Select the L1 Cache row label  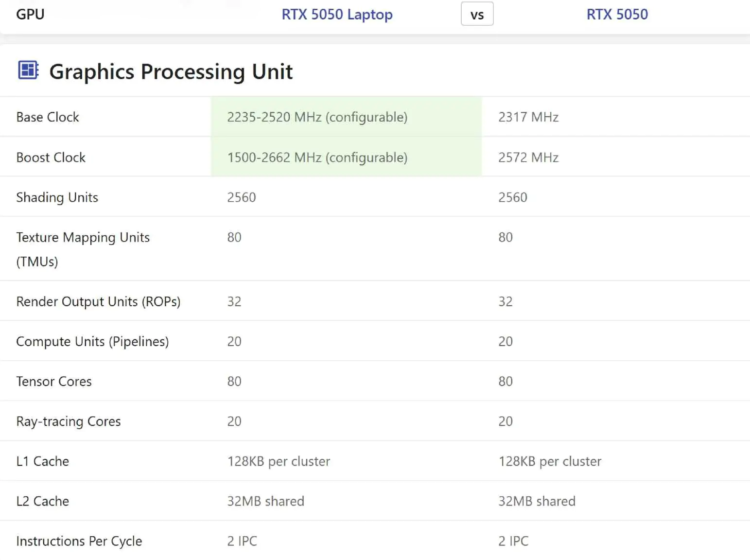[43, 461]
